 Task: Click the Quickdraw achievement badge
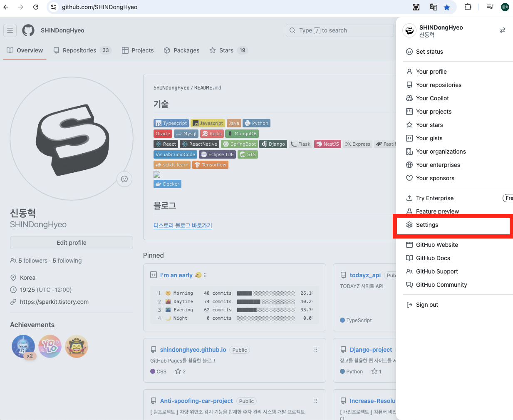pos(77,346)
